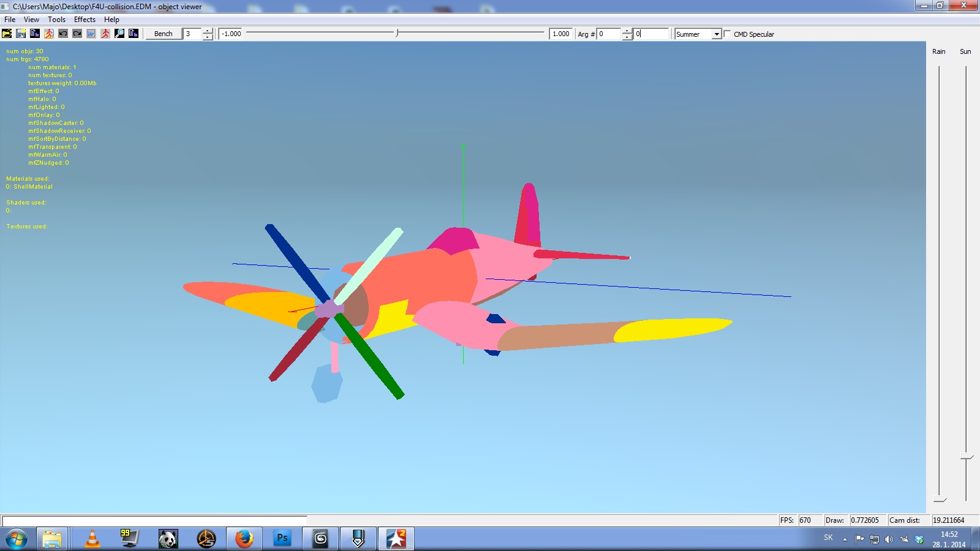
Task: Click the undo arrow toolbar icon
Action: click(63, 34)
